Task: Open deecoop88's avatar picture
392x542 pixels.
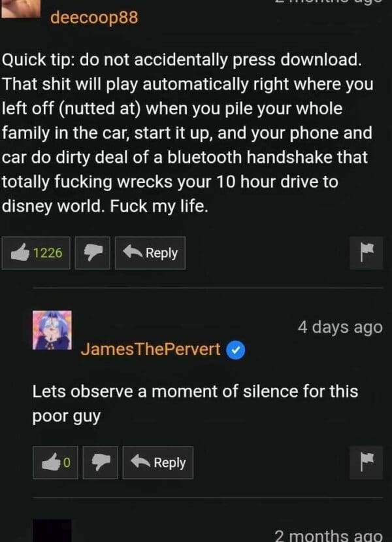Action: pyautogui.click(x=21, y=8)
